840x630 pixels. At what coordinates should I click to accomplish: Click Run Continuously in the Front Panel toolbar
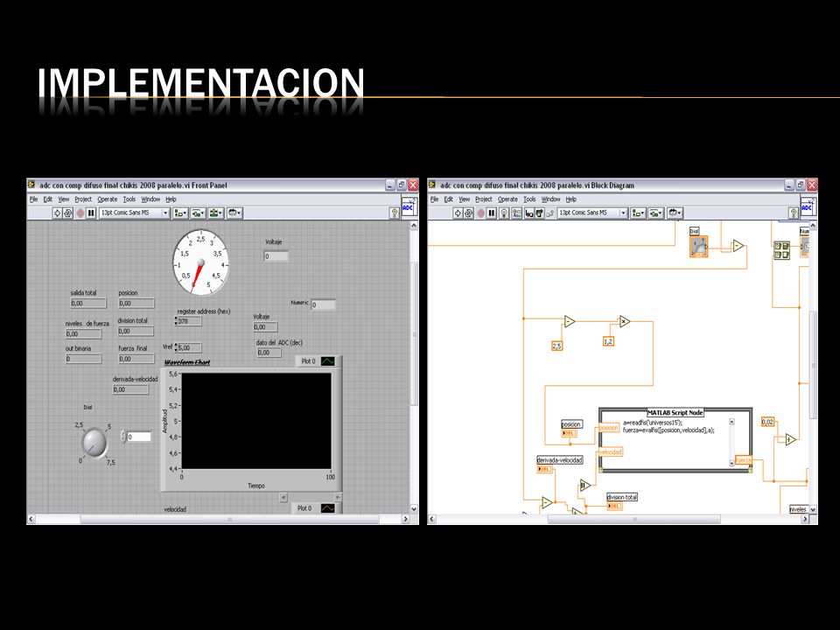(68, 213)
